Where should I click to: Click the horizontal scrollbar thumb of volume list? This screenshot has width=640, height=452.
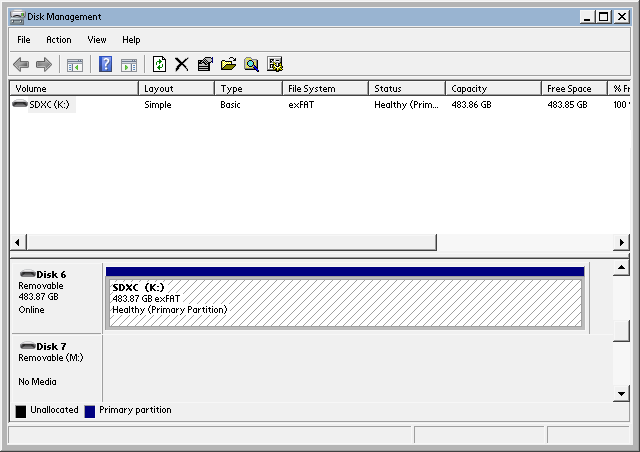(x=231, y=242)
